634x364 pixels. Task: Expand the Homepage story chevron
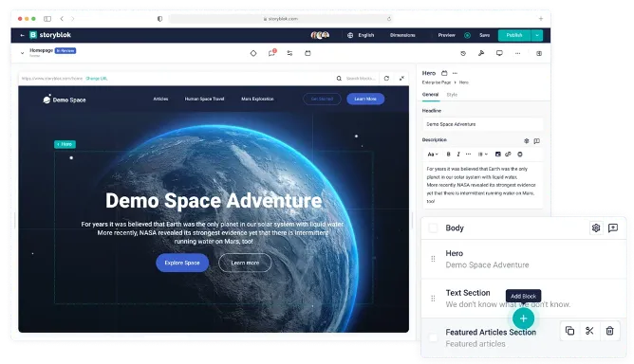(22, 53)
